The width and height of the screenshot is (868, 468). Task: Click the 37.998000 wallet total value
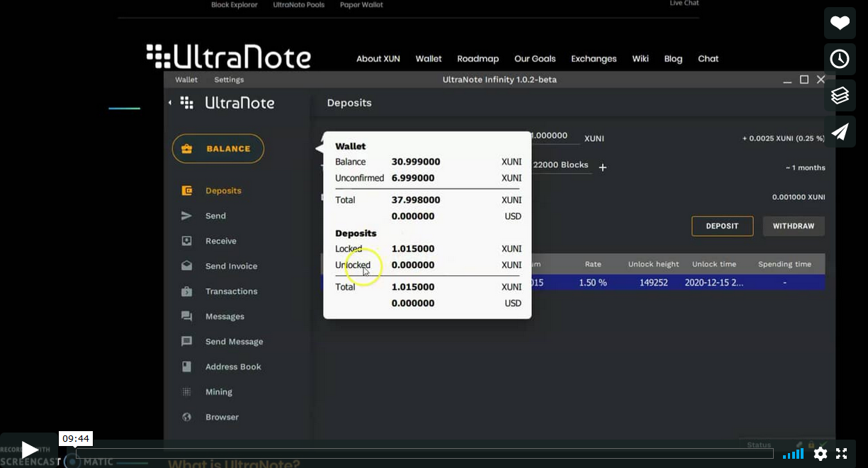[416, 200]
